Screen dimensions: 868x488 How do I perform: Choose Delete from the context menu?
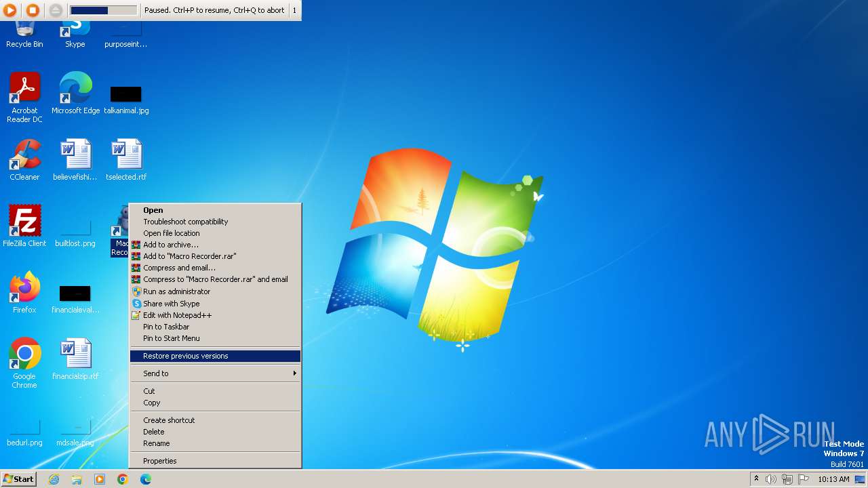[x=215, y=432]
